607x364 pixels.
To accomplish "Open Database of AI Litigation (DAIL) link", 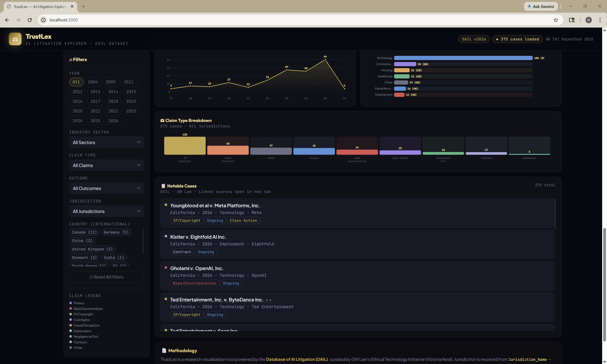I will tap(297, 359).
